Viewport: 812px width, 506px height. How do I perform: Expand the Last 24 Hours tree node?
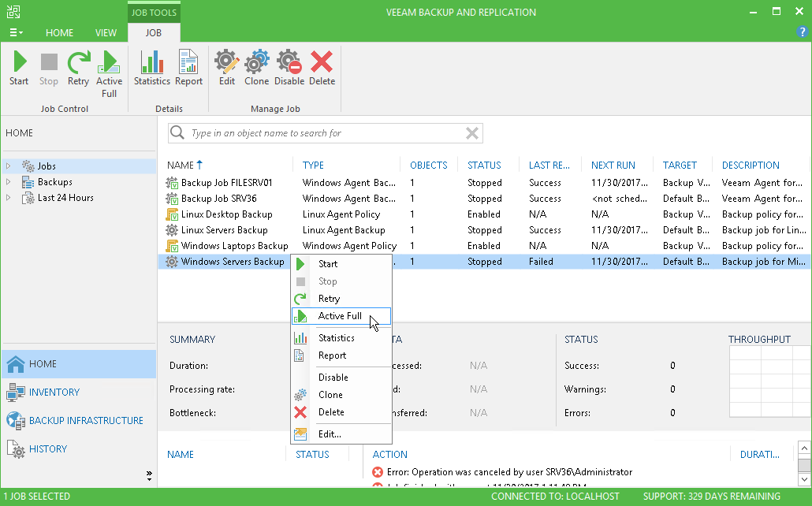coord(9,197)
